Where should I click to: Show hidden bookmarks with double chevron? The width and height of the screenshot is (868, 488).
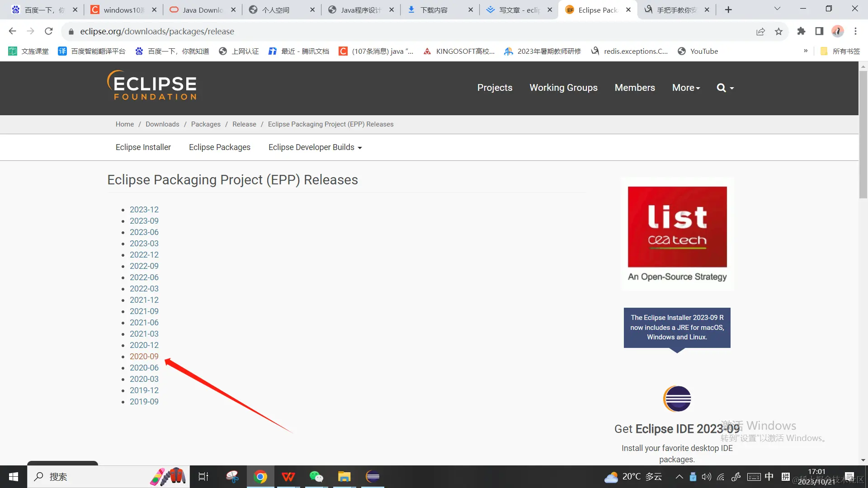click(x=806, y=51)
